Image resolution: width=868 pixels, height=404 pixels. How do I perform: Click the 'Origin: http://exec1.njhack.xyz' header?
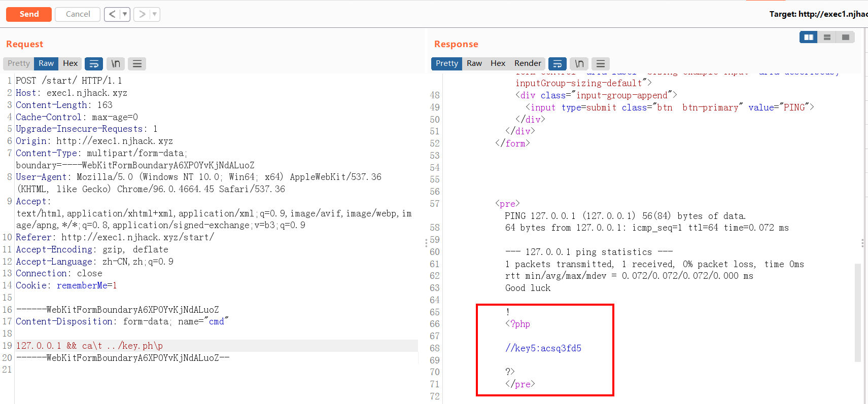(x=94, y=141)
